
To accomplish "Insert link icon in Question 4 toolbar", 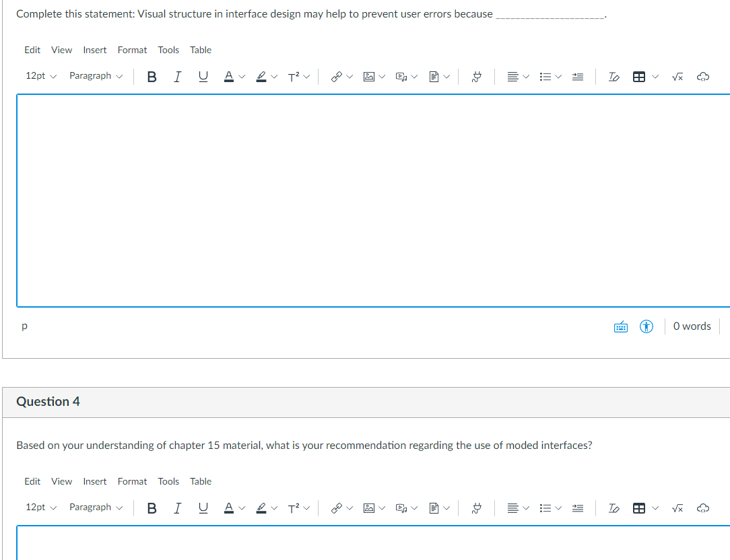I will click(336, 508).
